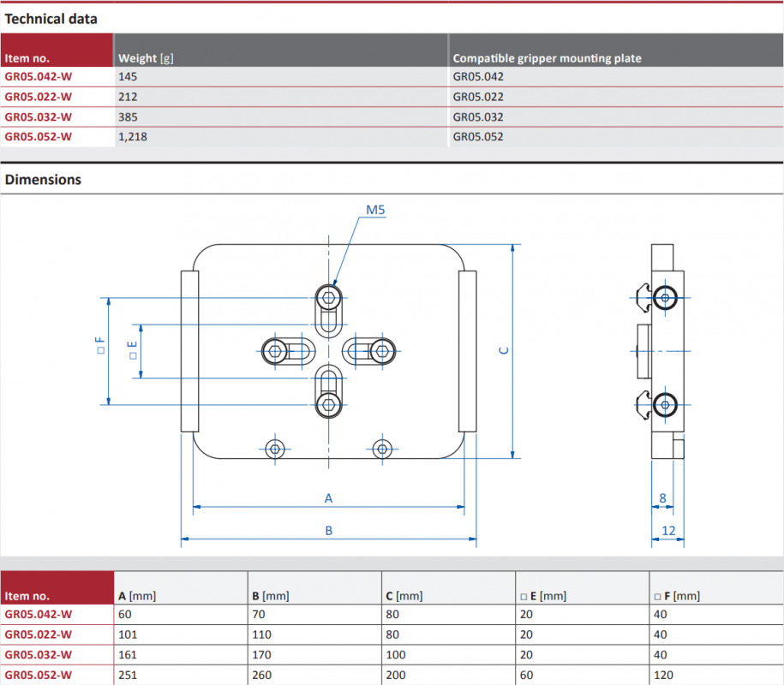Click B value 70
784x685 pixels.
[x=259, y=615]
